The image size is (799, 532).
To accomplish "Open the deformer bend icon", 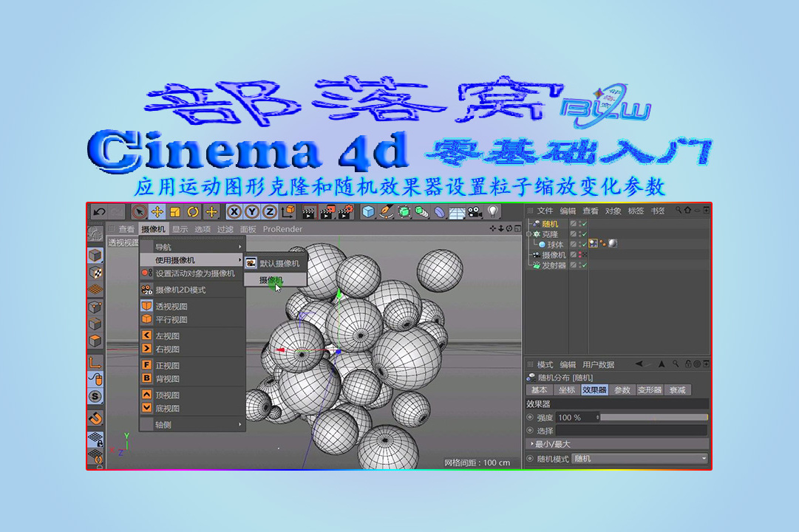I will click(x=439, y=211).
